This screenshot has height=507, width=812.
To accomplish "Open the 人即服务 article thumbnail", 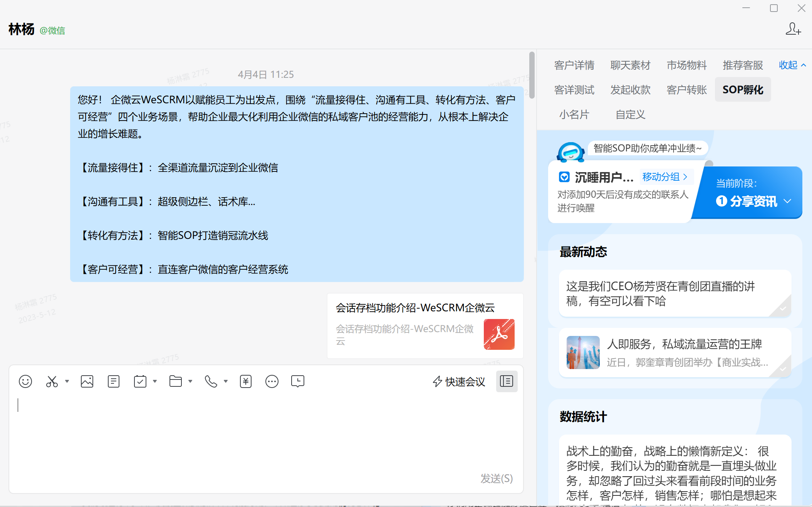I will coord(583,353).
